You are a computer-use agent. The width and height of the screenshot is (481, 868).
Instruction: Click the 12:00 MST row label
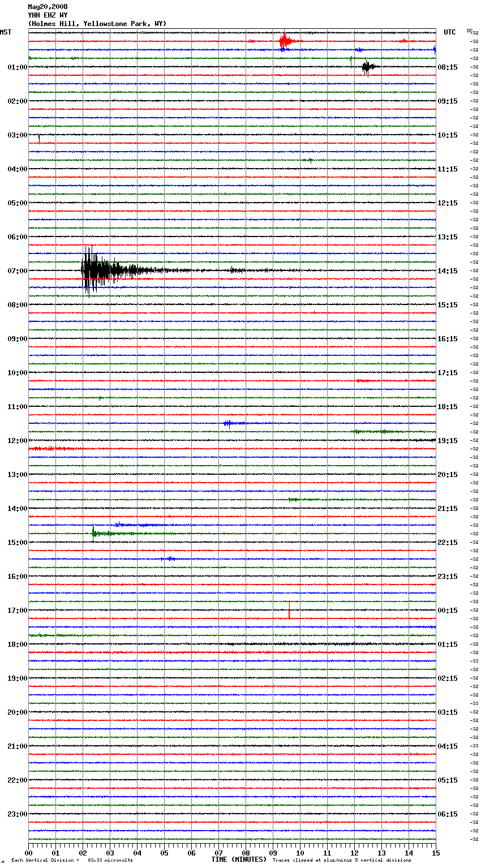tap(18, 441)
